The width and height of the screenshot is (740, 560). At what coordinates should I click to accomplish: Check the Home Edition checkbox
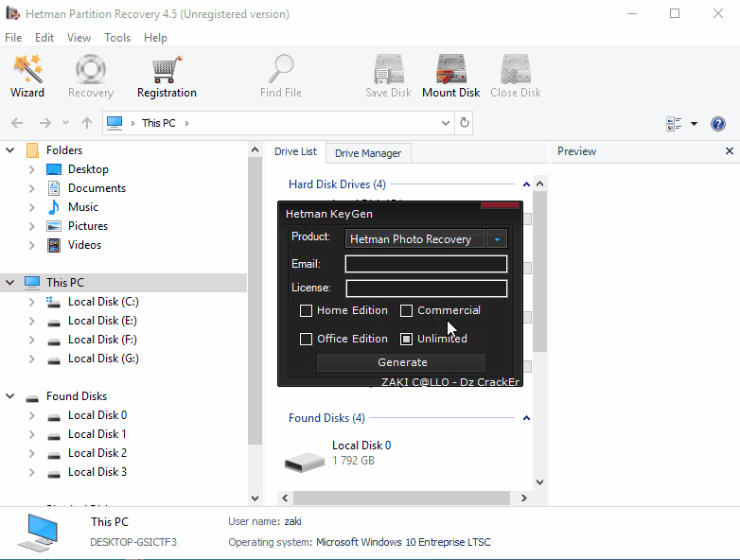coord(306,310)
